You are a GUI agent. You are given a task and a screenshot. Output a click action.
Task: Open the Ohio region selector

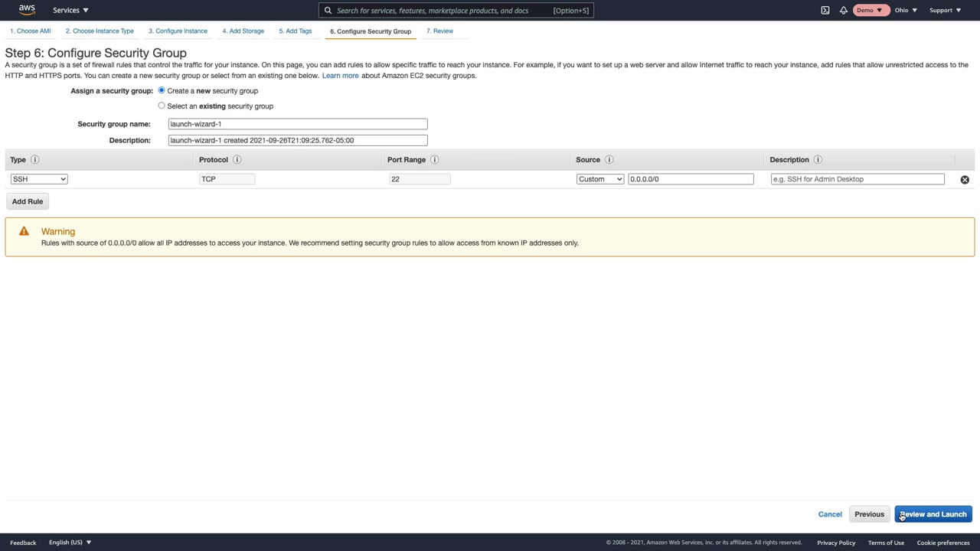(x=906, y=10)
